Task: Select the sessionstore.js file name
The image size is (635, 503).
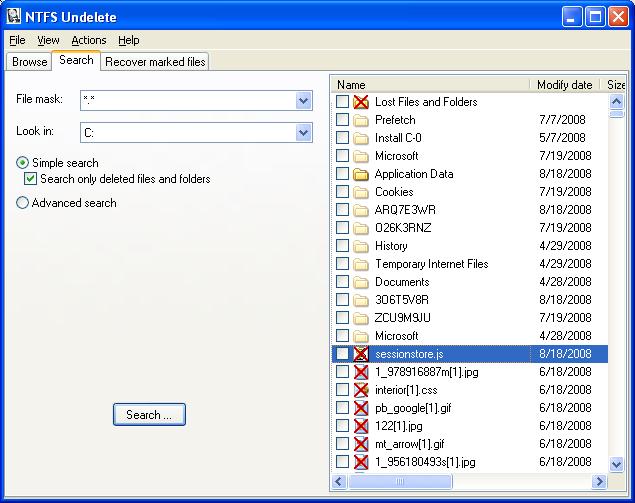Action: click(409, 354)
